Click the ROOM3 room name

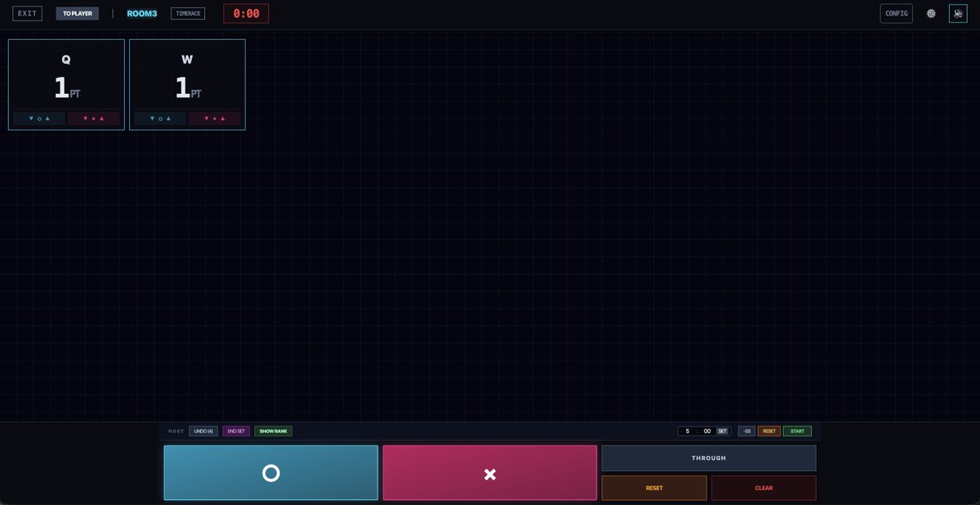[142, 13]
